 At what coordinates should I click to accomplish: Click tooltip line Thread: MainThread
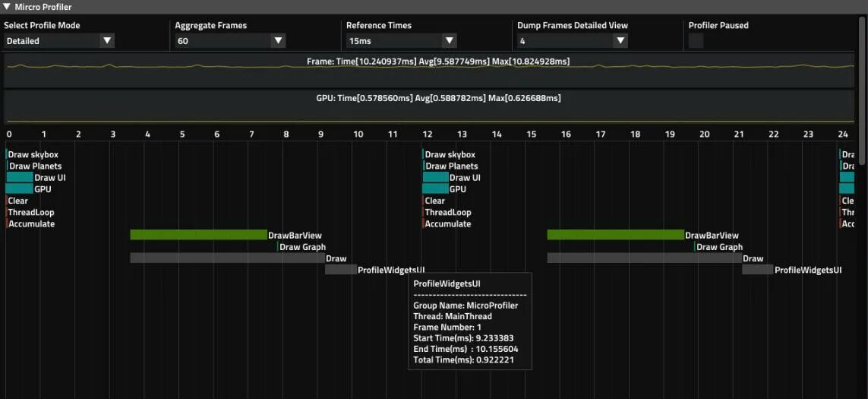coord(453,316)
